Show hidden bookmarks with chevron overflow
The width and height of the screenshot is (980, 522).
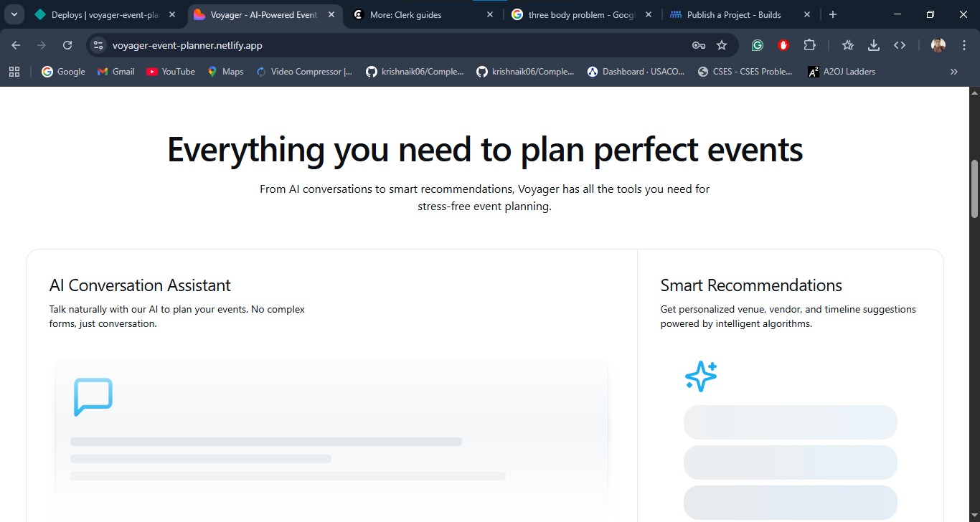(x=953, y=72)
